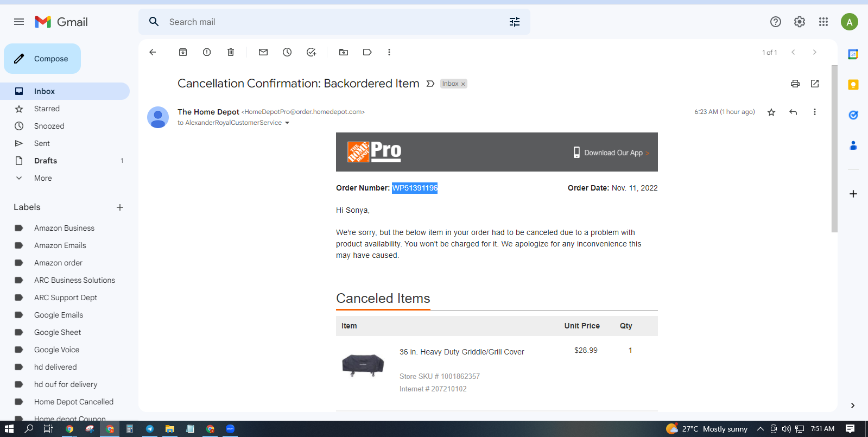This screenshot has width=868, height=437.
Task: Mark email as unread
Action: tap(263, 52)
